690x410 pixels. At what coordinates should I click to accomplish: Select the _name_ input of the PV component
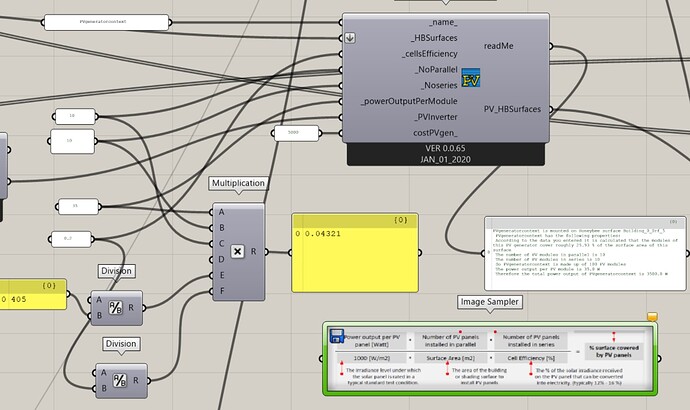[x=443, y=22]
